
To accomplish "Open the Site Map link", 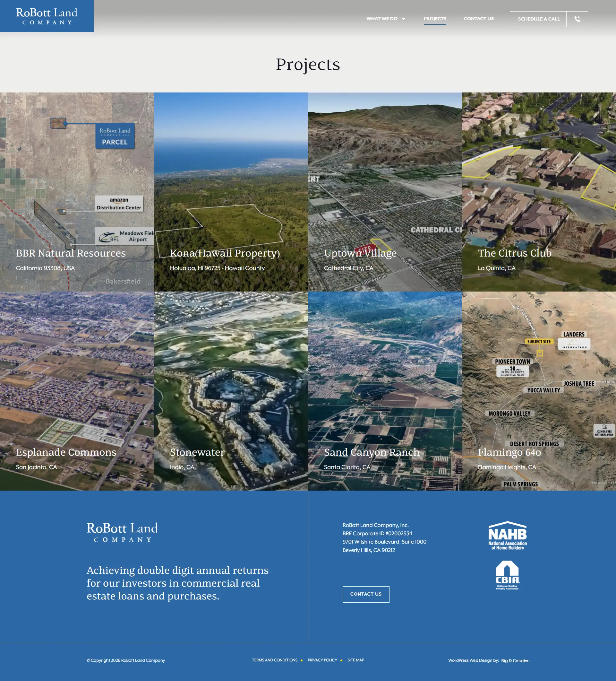I will [x=356, y=660].
